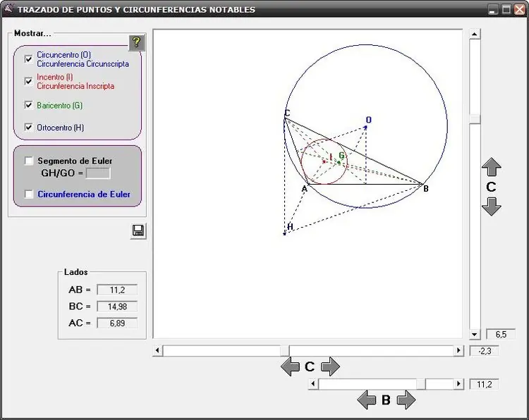Click the Circunferencia Inscripta label

click(x=75, y=86)
